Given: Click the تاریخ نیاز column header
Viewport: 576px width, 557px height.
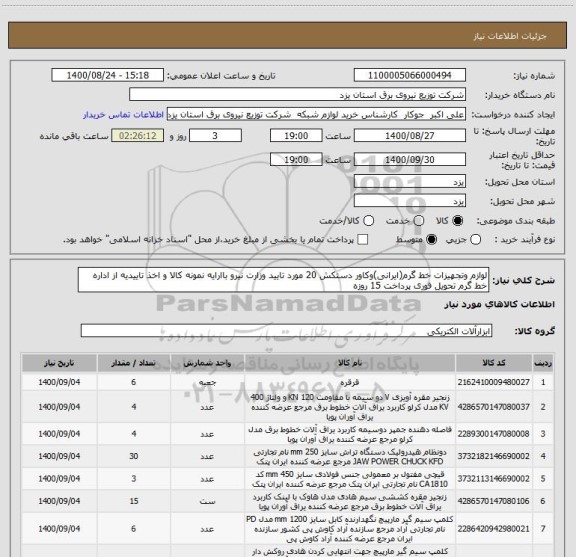Looking at the screenshot, I should pos(59,363).
